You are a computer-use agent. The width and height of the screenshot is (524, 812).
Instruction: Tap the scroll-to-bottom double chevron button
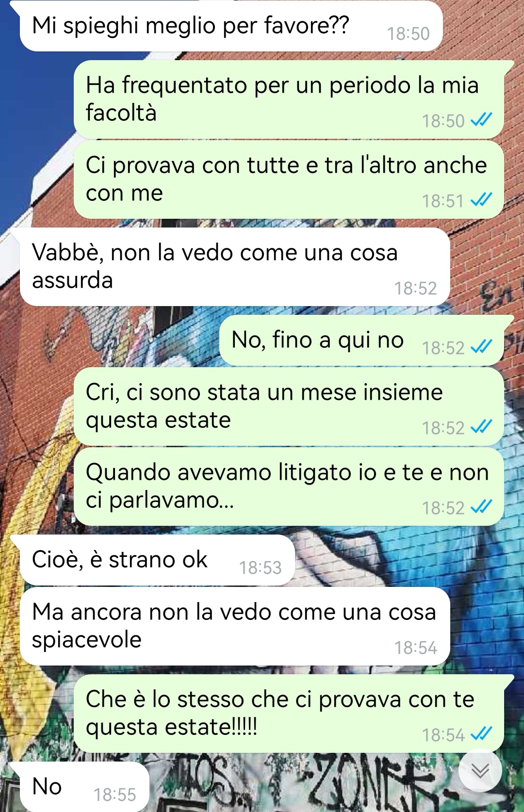click(480, 771)
